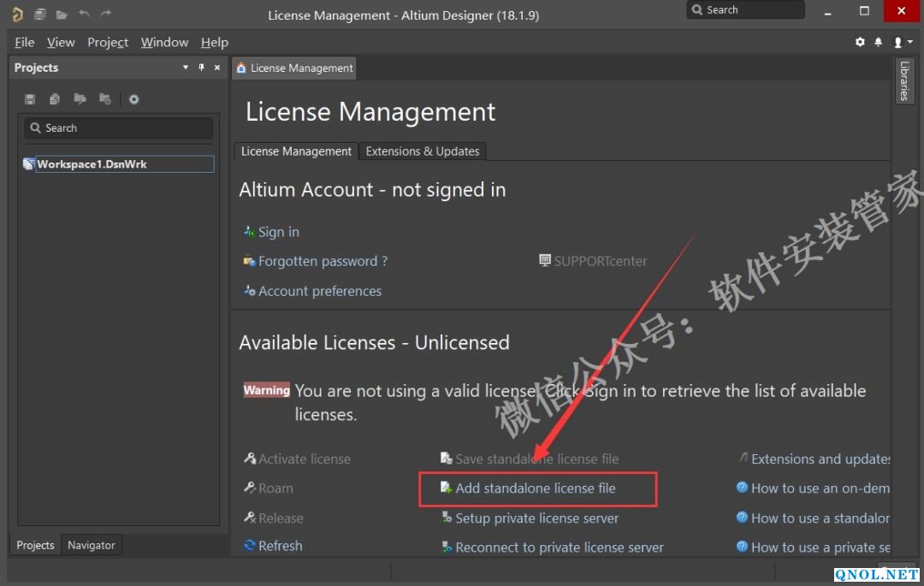This screenshot has width=924, height=586.
Task: Close the Projects panel
Action: 217,68
